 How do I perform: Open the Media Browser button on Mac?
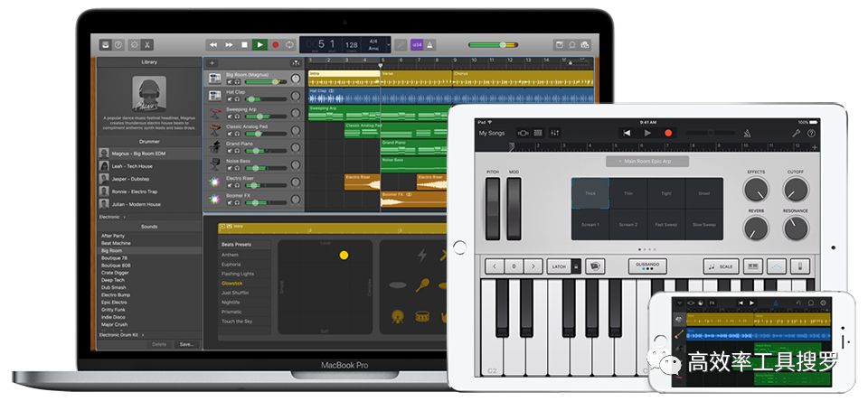tap(585, 45)
